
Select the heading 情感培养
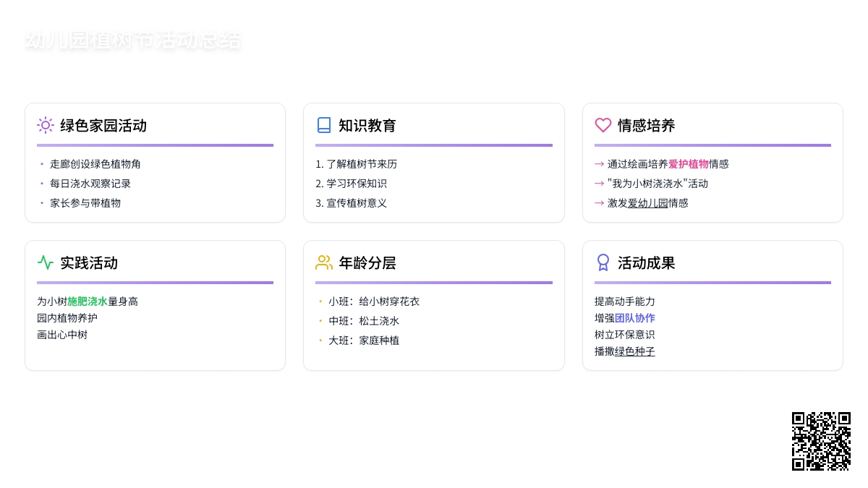pyautogui.click(x=647, y=126)
